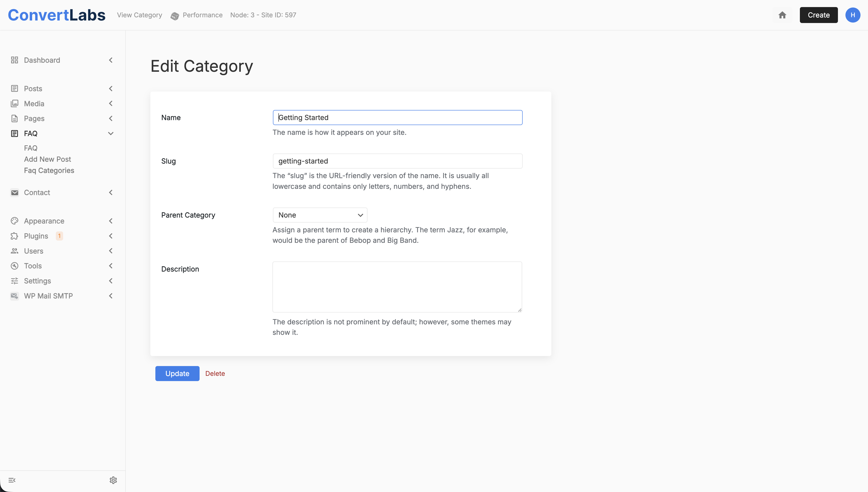Click the Plugins puzzle icon

[x=14, y=236]
